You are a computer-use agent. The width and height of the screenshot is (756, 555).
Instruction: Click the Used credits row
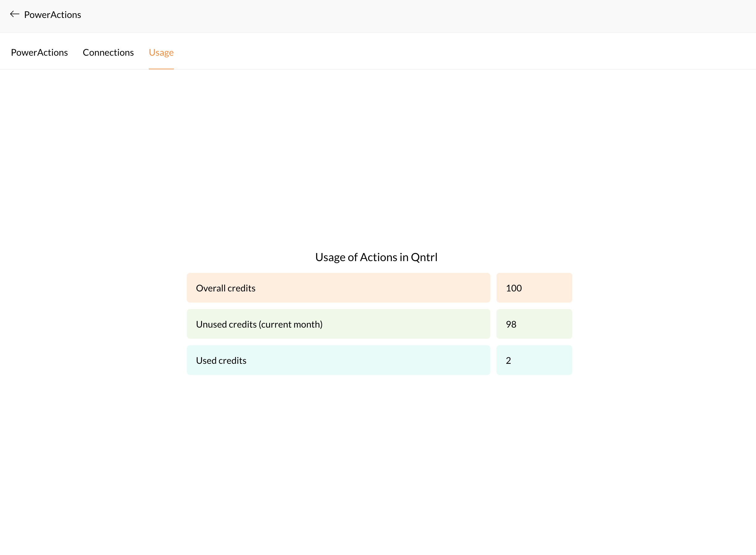click(338, 360)
